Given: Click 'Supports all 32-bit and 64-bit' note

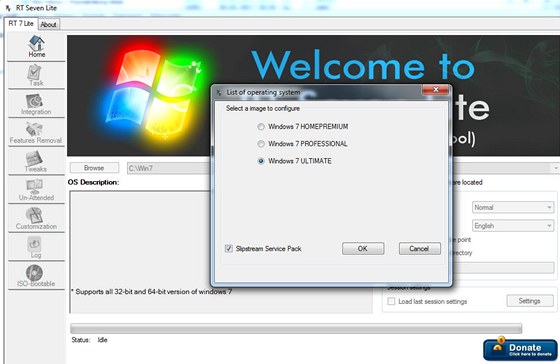Looking at the screenshot, I should (152, 292).
